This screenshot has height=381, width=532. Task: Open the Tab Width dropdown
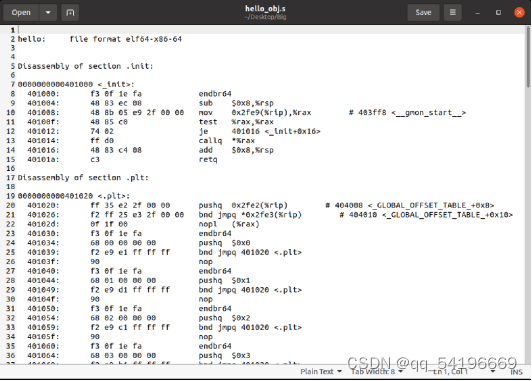(x=377, y=372)
